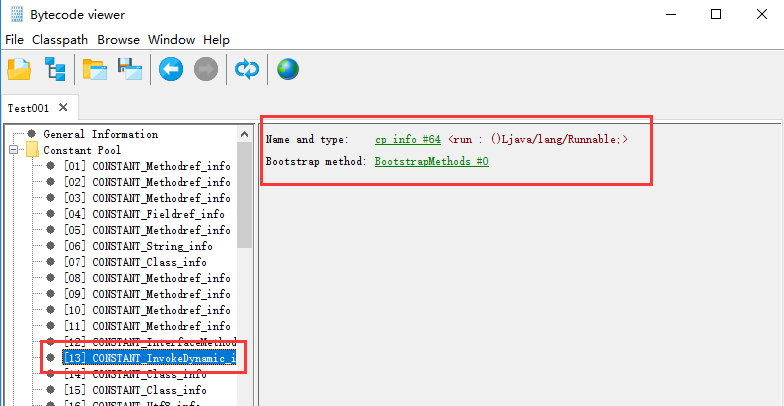
Task: Click the Open class file toolbar icon
Action: point(19,70)
